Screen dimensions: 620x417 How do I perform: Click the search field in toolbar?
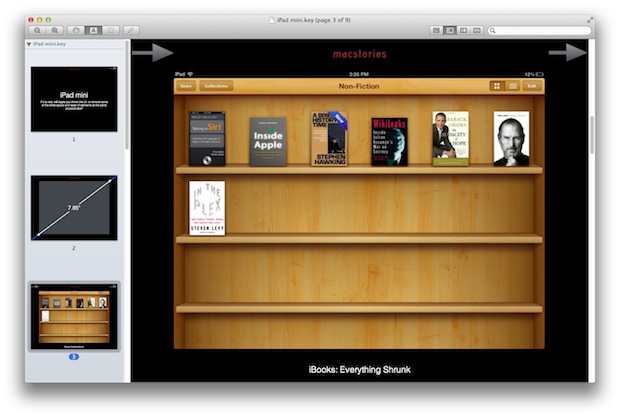point(539,30)
